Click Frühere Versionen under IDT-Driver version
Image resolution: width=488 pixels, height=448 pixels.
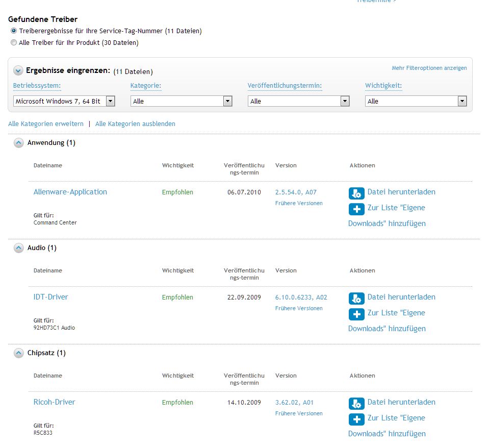(299, 308)
